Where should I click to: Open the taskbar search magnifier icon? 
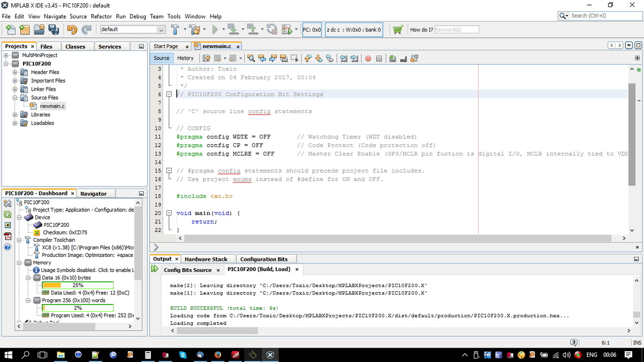coord(26,355)
